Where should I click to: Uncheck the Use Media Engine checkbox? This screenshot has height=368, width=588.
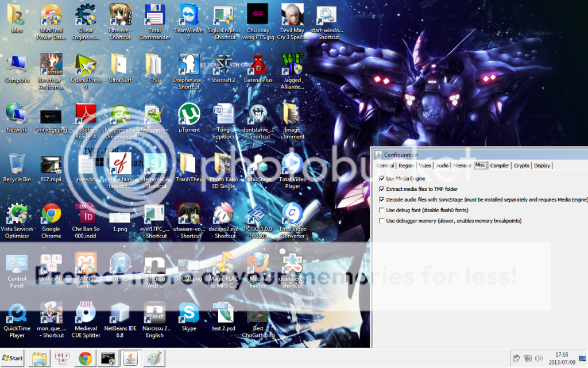point(382,179)
